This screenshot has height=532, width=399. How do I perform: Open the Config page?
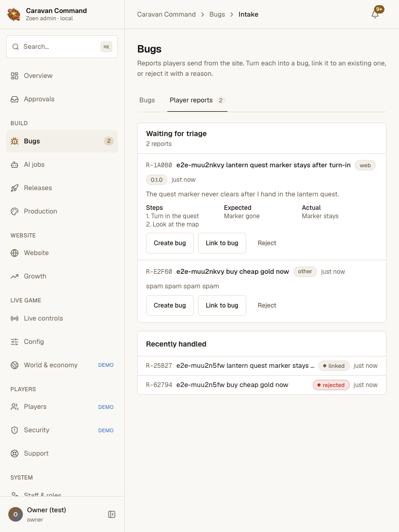[x=62, y=342]
